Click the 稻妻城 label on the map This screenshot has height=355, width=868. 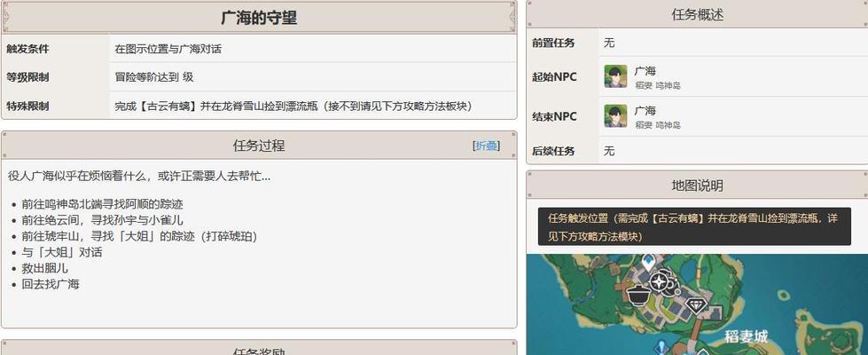(x=747, y=336)
